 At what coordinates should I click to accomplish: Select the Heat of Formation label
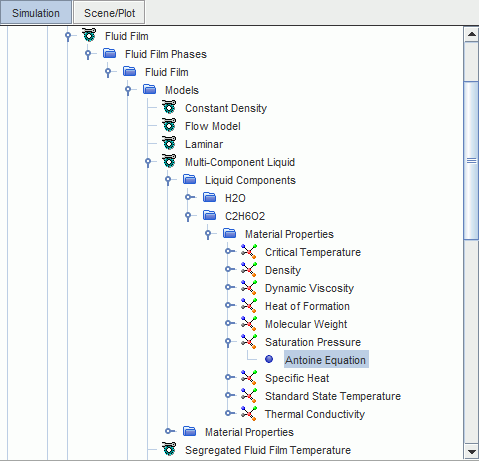307,306
